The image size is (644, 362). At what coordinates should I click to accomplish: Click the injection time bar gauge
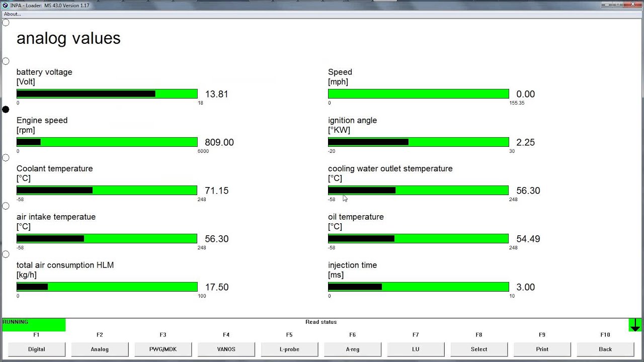(419, 287)
